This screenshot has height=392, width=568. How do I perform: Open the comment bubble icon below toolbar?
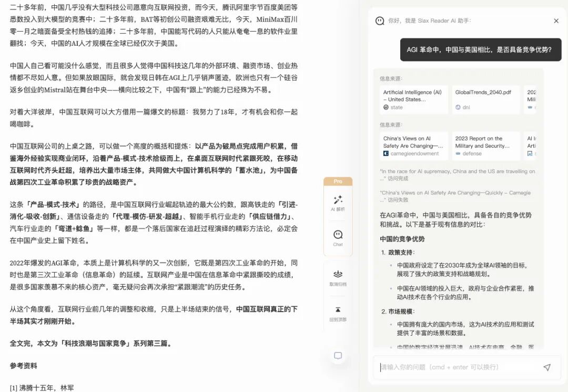[x=338, y=355]
